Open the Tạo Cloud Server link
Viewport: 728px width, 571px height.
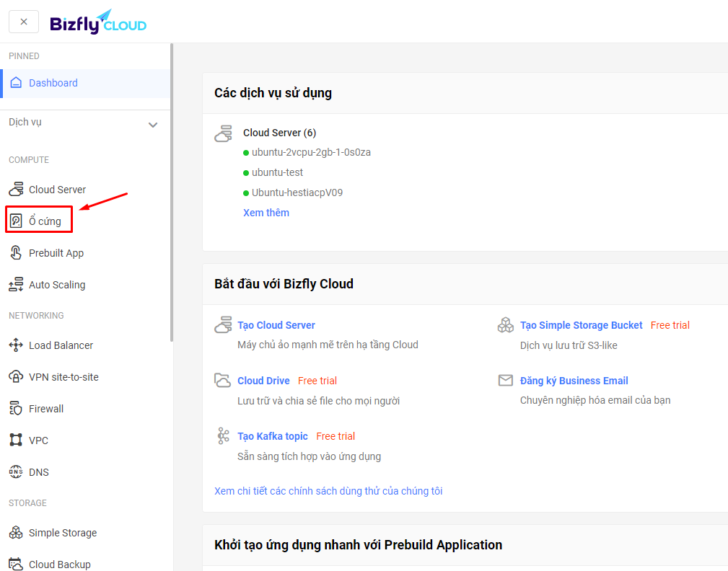click(x=276, y=325)
